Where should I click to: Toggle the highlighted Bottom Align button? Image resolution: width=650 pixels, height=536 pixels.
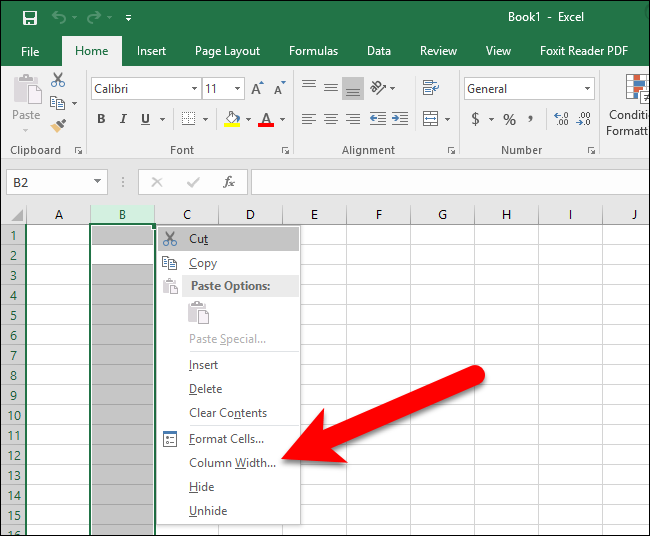[x=353, y=88]
